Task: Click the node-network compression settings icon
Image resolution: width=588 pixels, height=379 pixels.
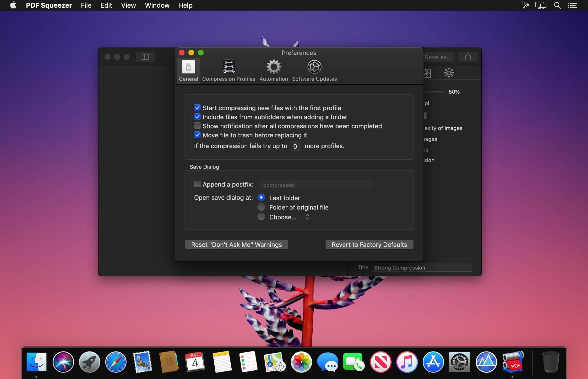Action: (449, 73)
